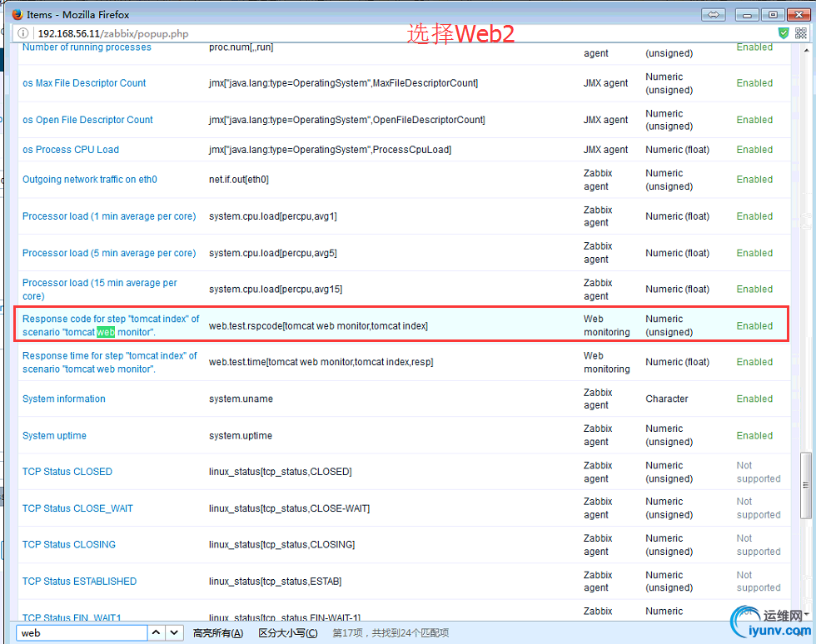This screenshot has width=816, height=644.
Task: Click key system.cpu.load[percpu,avg5]
Action: click(x=273, y=253)
